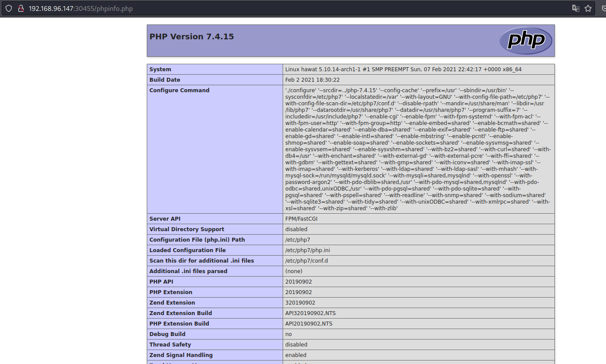Click the FPM/FastCGI Server API value
Image resolution: width=606 pixels, height=364 pixels.
[301, 219]
